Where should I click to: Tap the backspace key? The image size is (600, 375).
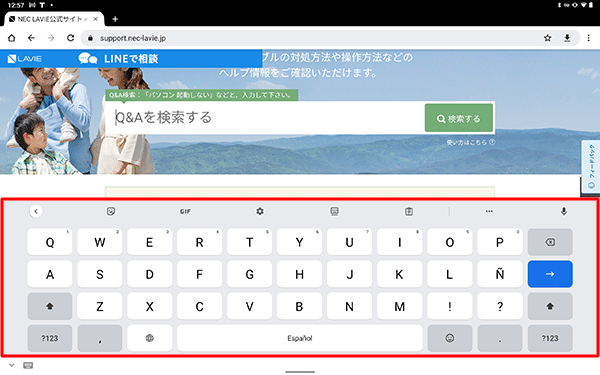tap(550, 242)
